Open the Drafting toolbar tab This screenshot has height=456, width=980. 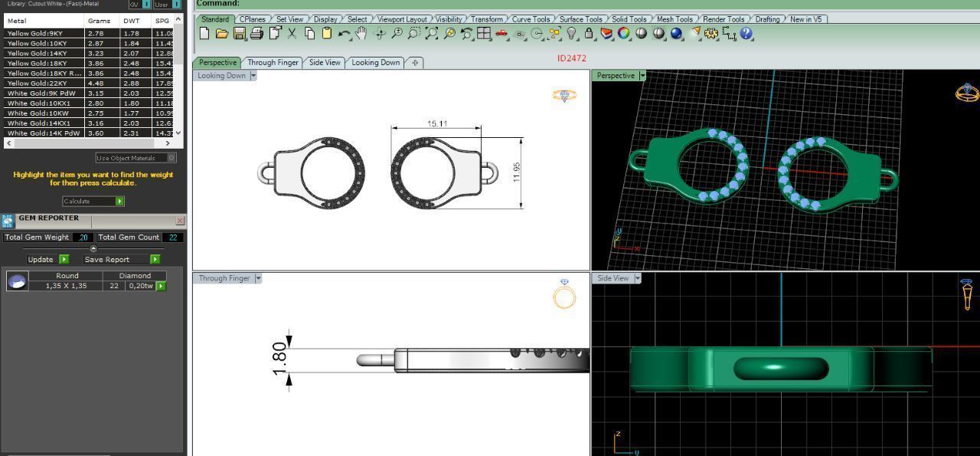tap(768, 19)
